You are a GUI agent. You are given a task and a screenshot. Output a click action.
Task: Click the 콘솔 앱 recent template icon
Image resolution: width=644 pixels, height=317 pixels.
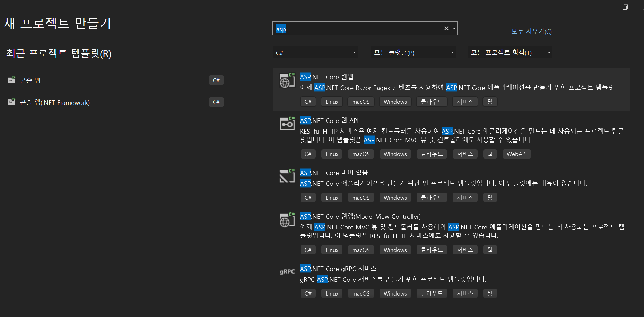[11, 80]
